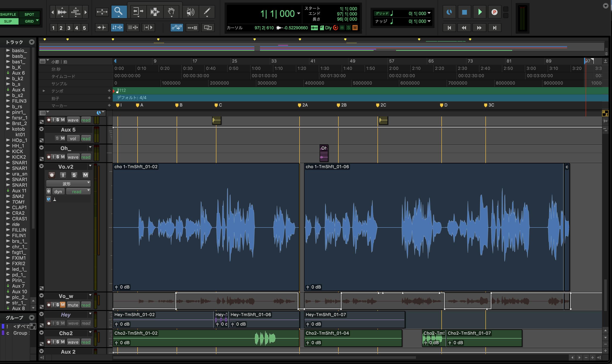Click the Return to Zero button

point(449,28)
